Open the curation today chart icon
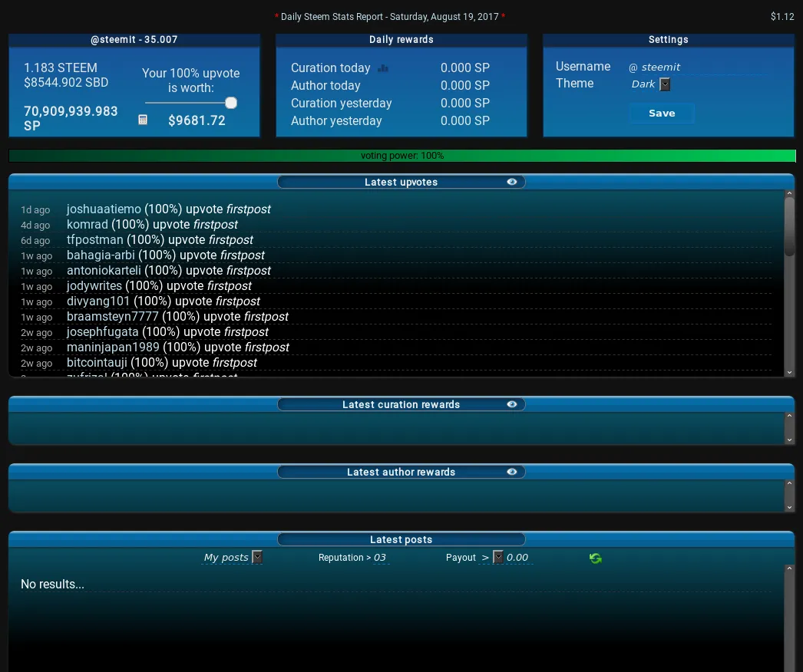The width and height of the screenshot is (803, 672). click(x=383, y=68)
